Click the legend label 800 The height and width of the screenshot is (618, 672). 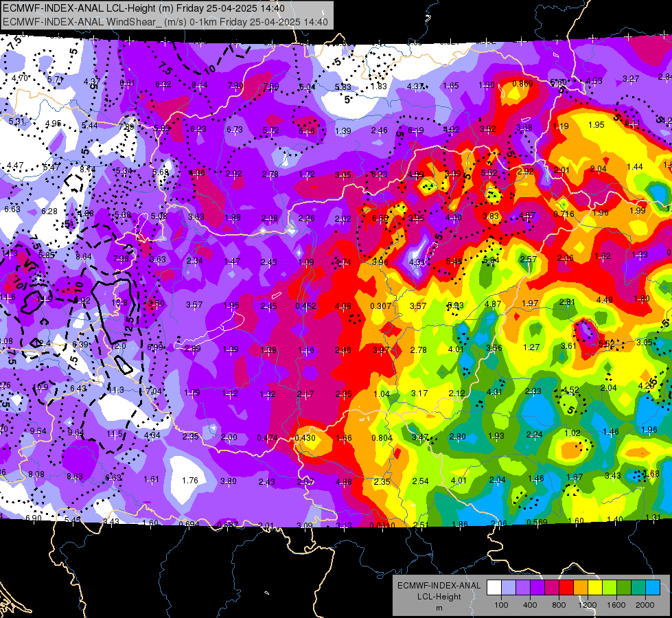coord(559,605)
